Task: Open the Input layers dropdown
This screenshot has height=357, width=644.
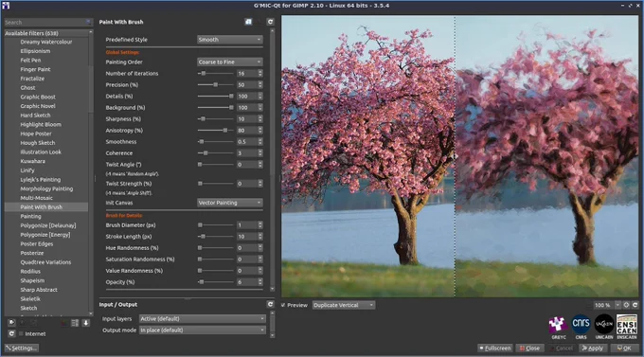Action: click(203, 319)
